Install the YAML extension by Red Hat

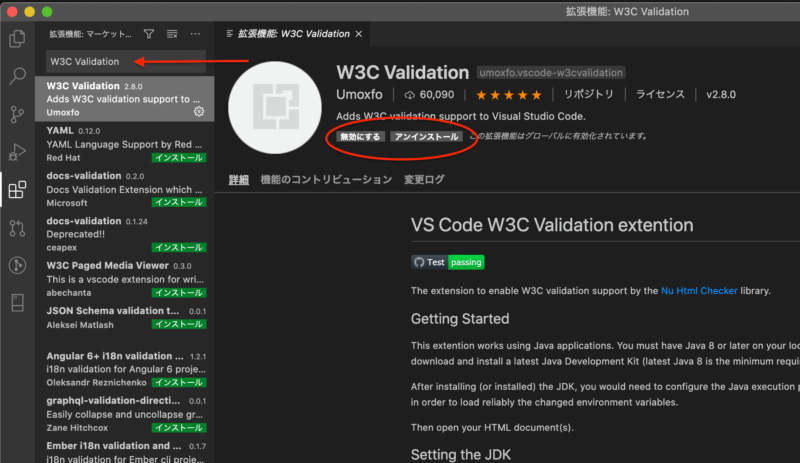(x=179, y=158)
